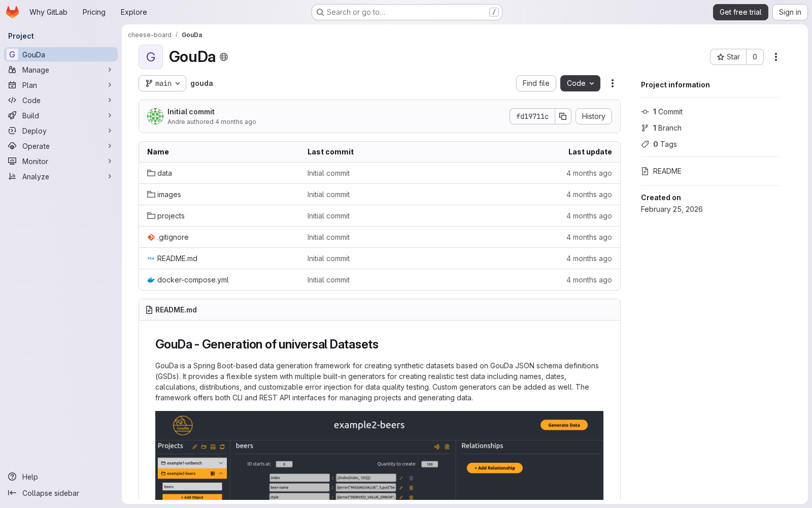Open the Initial commit title link

click(191, 112)
